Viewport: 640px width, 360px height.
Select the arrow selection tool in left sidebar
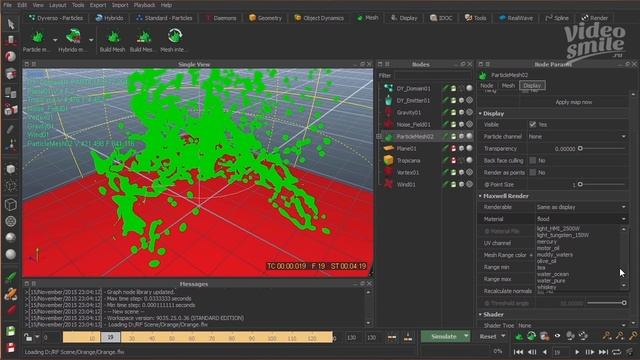pos(11,24)
